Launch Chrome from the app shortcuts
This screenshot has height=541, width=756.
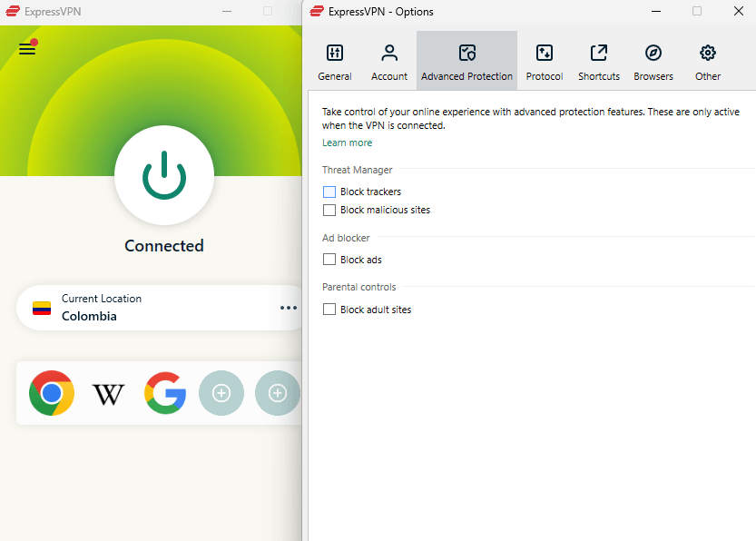[x=52, y=393]
